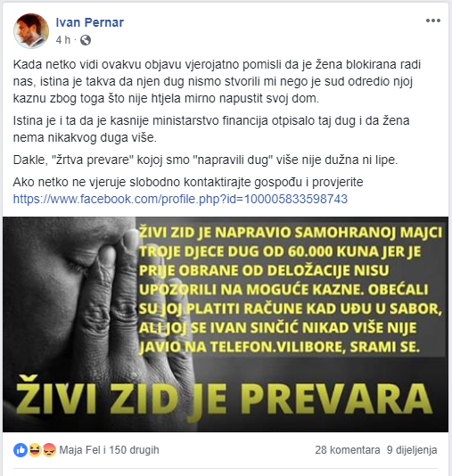This screenshot has height=476, width=452.
Task: Click the Haha laughing reaction icon
Action: [35, 450]
